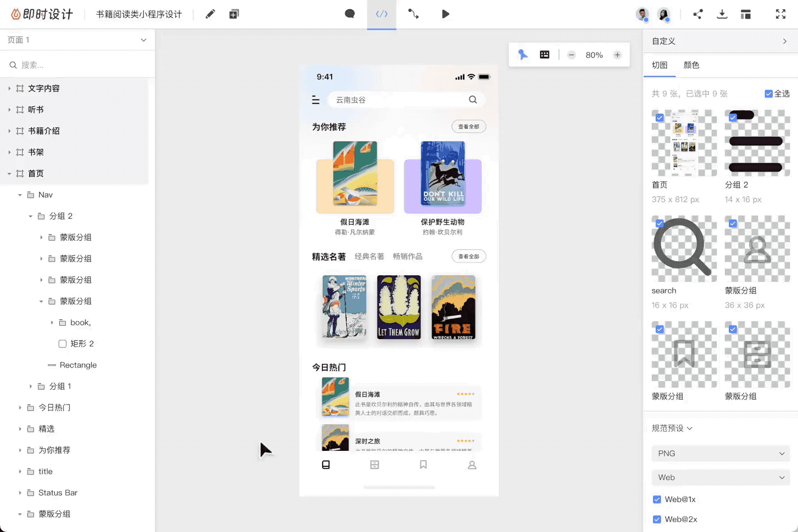The width and height of the screenshot is (798, 532).
Task: Select the Rectangle layer
Action: (x=78, y=365)
